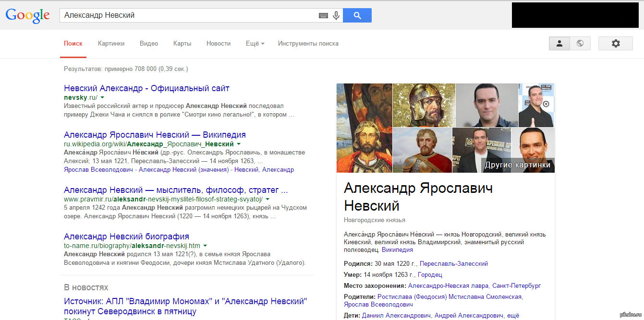Viewport: 644px width, 320px height.
Task: Expand arrow next to to-name.ru URL
Action: click(x=205, y=246)
